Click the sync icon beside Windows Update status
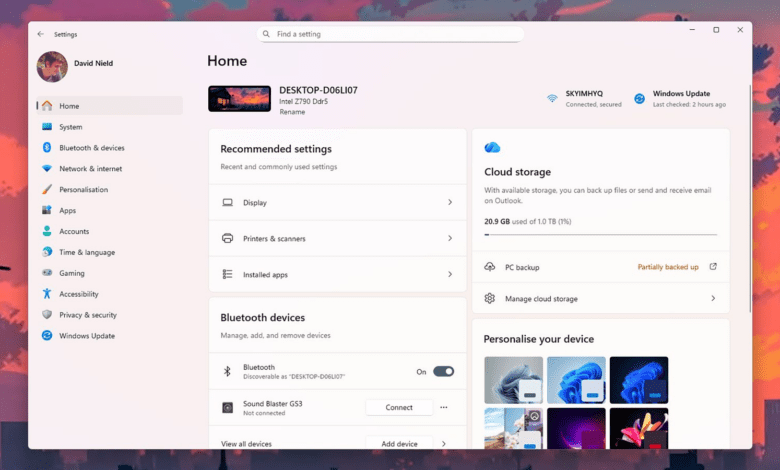 pos(639,98)
